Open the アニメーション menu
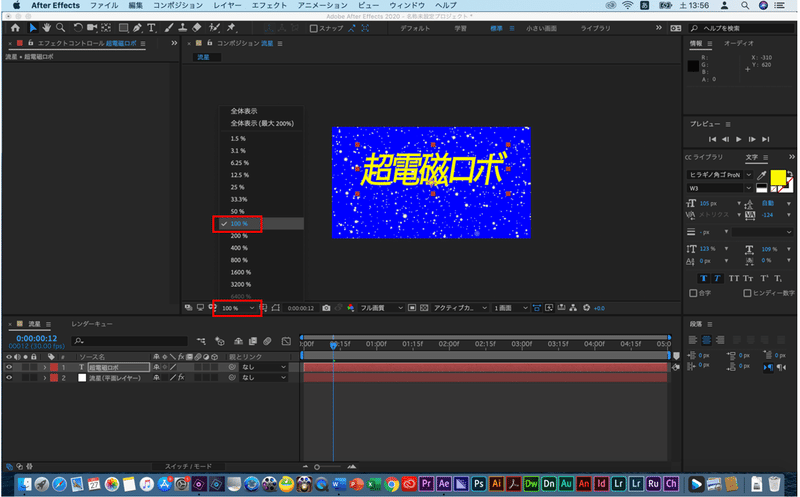Image resolution: width=800 pixels, height=497 pixels. 322,6
